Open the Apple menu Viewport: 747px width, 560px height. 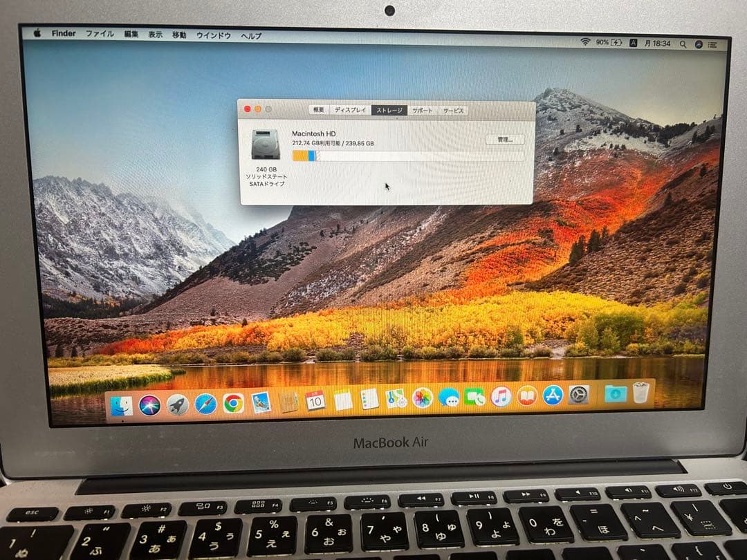point(37,33)
